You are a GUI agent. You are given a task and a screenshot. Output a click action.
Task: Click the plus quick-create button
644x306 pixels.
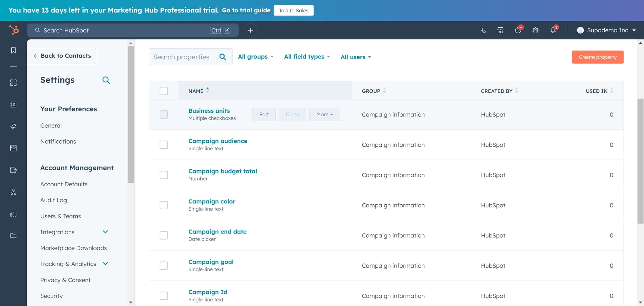click(x=250, y=30)
